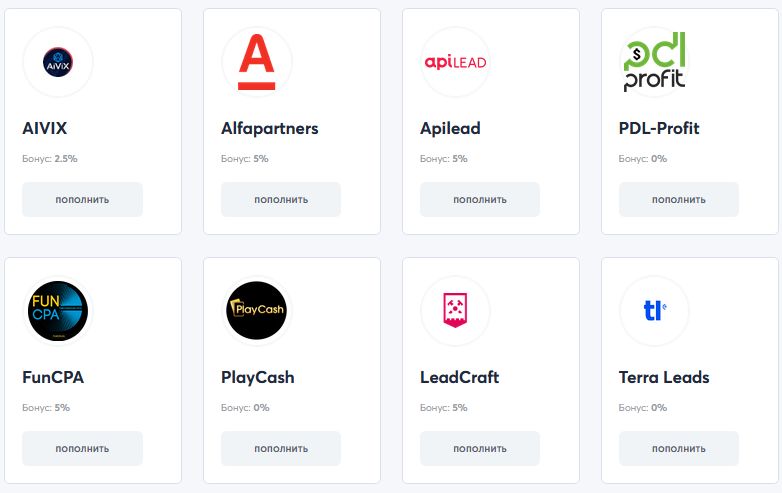Screen dimensions: 782x493
Task: Top up the FunCPA account
Action: click(82, 448)
